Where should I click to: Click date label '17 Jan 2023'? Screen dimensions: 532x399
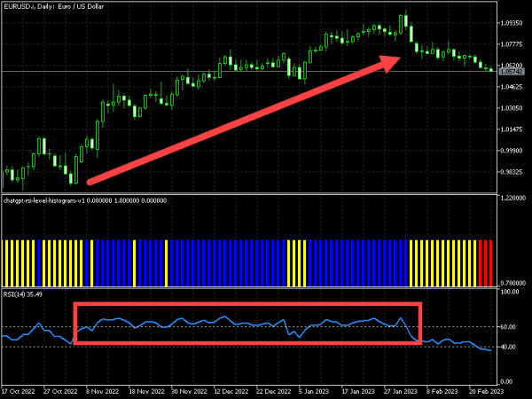click(358, 392)
